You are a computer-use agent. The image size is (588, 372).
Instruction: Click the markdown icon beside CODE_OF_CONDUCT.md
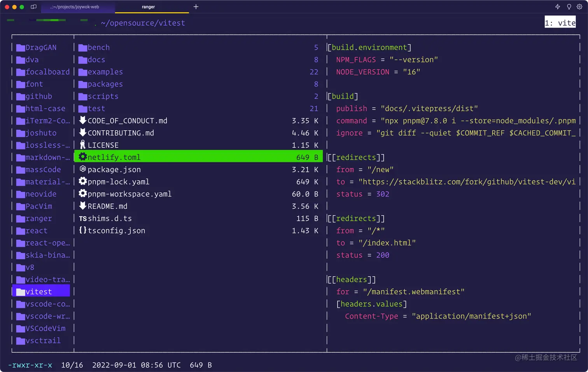pyautogui.click(x=82, y=121)
